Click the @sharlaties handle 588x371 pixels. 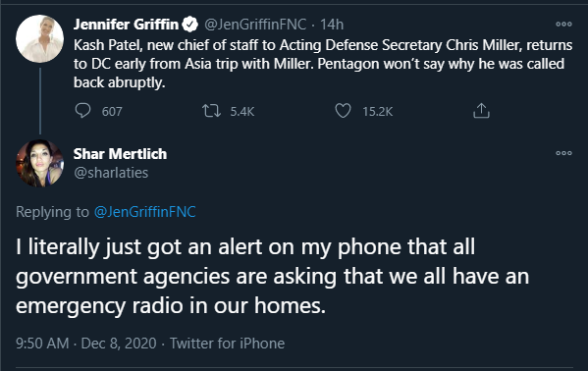111,173
